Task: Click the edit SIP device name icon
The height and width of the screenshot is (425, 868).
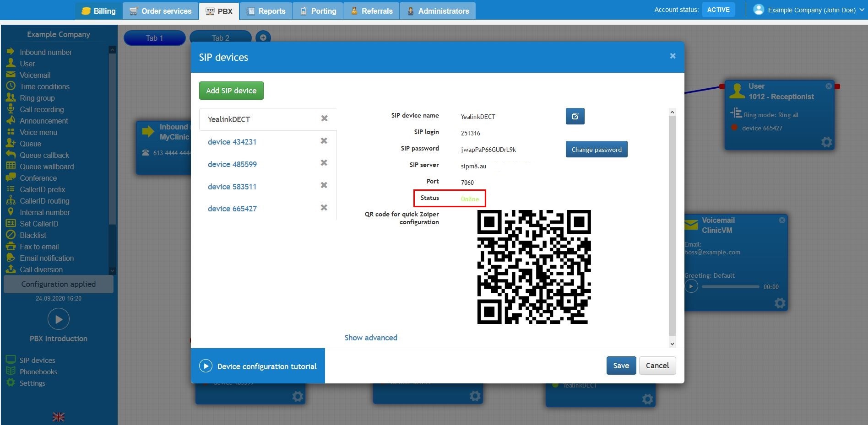Action: tap(575, 116)
